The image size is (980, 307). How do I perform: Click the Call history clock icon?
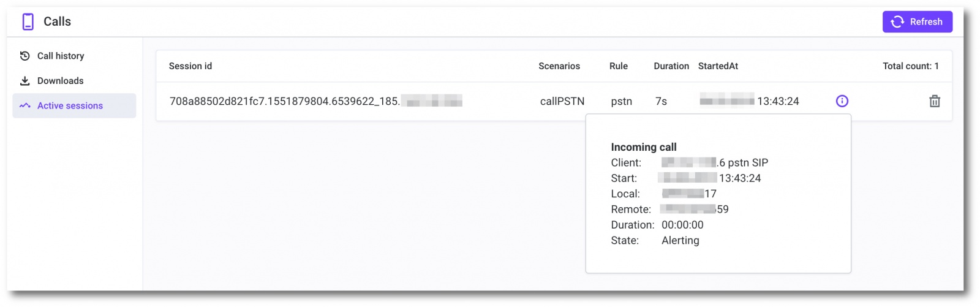pyautogui.click(x=24, y=56)
